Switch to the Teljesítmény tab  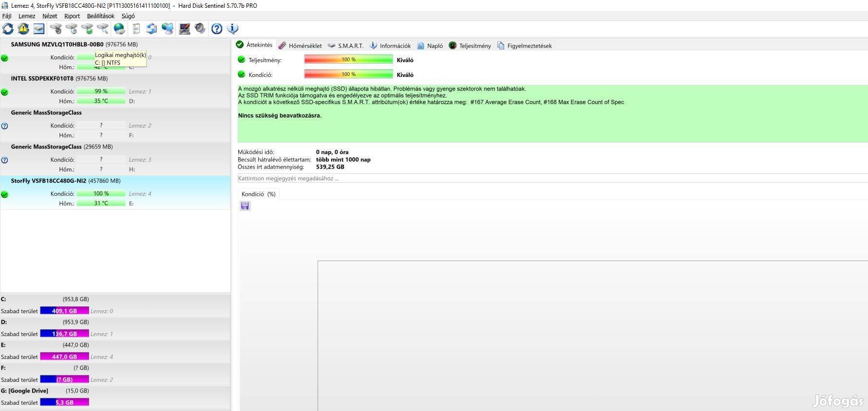click(x=470, y=46)
